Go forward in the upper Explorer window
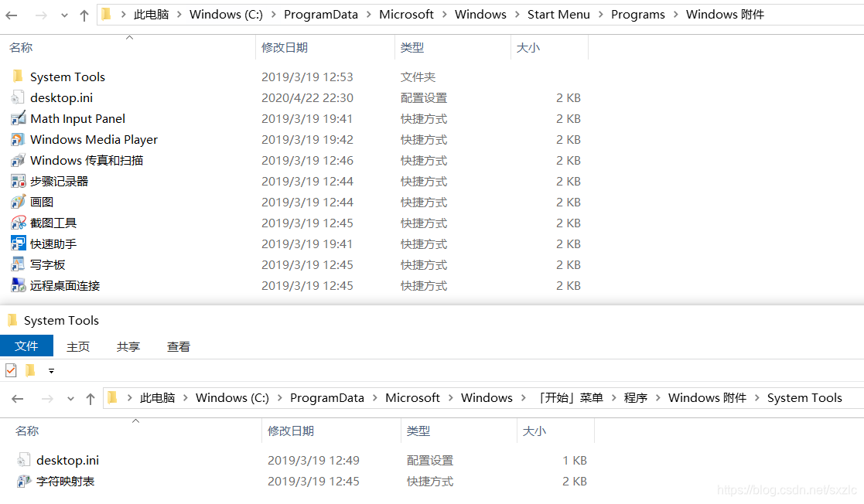 (41, 15)
